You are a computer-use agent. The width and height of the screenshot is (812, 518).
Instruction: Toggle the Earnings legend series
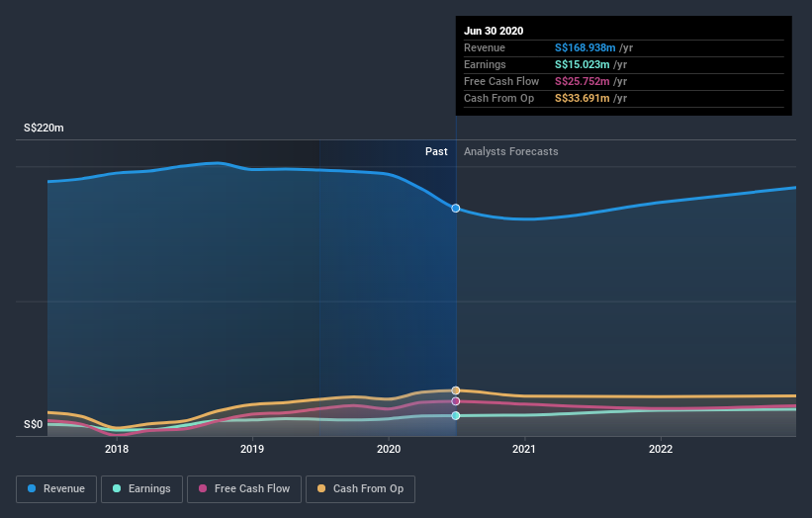(141, 489)
